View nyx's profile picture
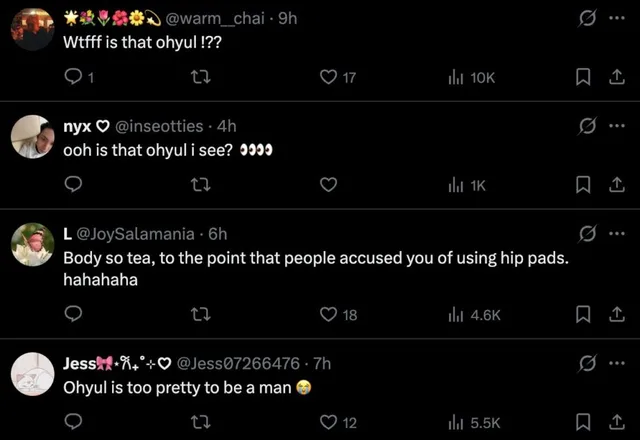 point(32,136)
